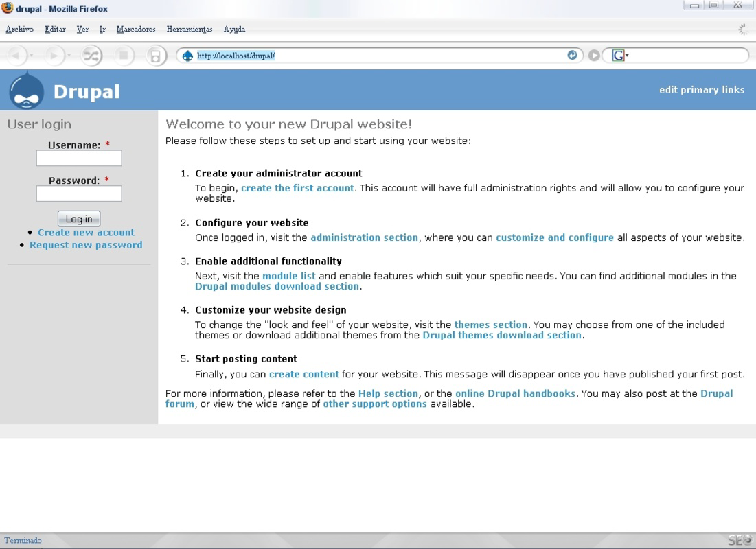
Task: Click the Create your administrator account step heading
Action: point(278,173)
